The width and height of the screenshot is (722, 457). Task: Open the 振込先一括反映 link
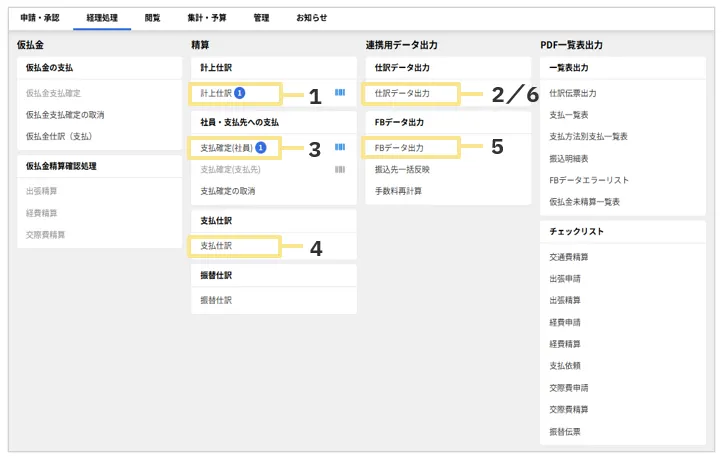(x=402, y=169)
